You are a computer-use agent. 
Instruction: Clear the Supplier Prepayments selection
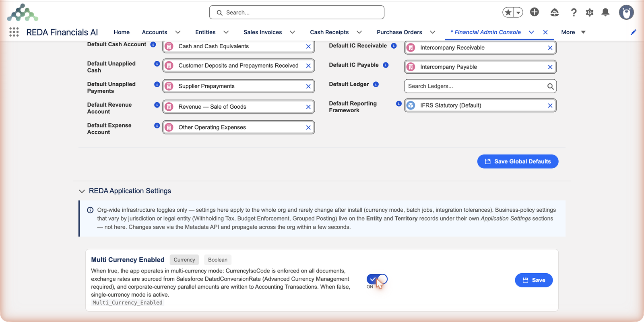click(308, 86)
